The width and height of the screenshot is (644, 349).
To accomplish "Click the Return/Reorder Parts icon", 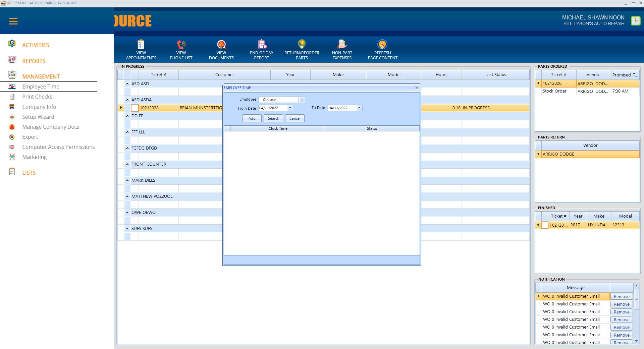I will pos(302,45).
